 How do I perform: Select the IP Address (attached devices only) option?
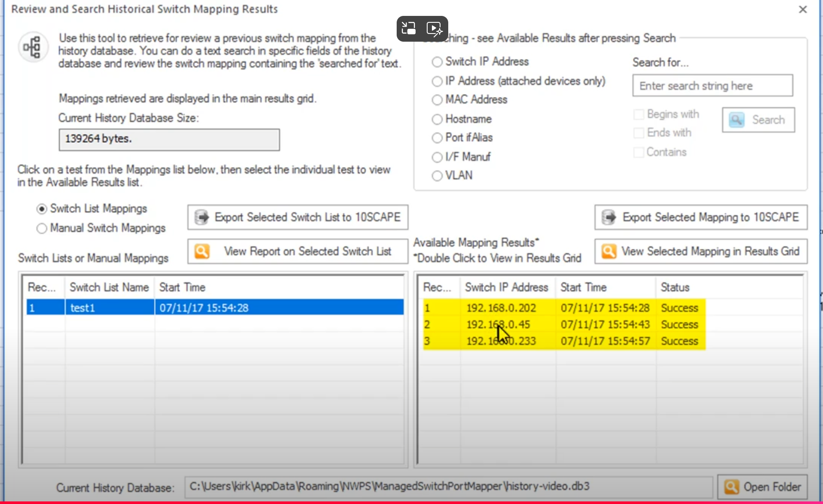[x=437, y=81]
